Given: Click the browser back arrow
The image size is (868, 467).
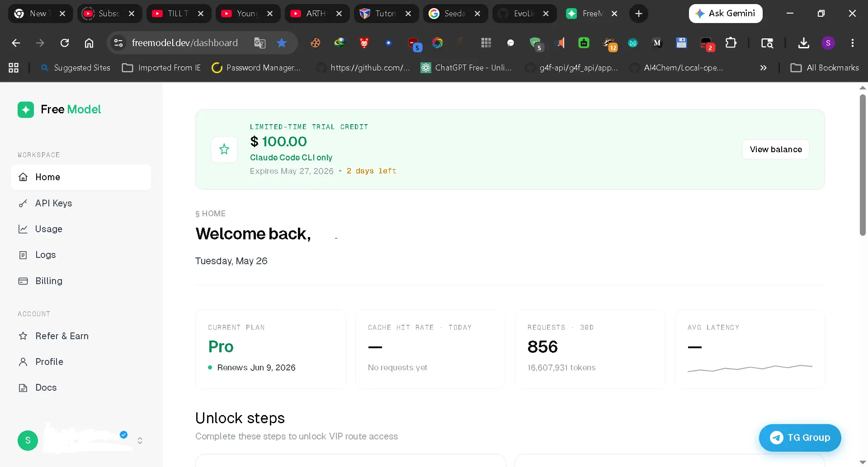Looking at the screenshot, I should [x=16, y=43].
